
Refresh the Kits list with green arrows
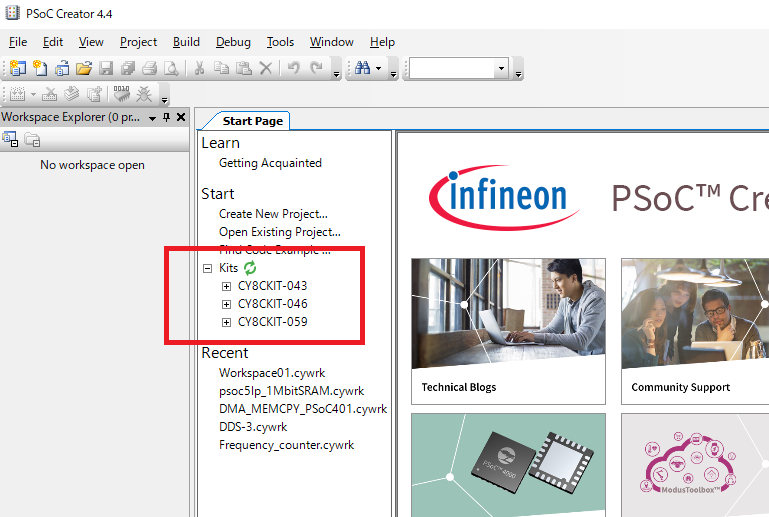pyautogui.click(x=250, y=268)
